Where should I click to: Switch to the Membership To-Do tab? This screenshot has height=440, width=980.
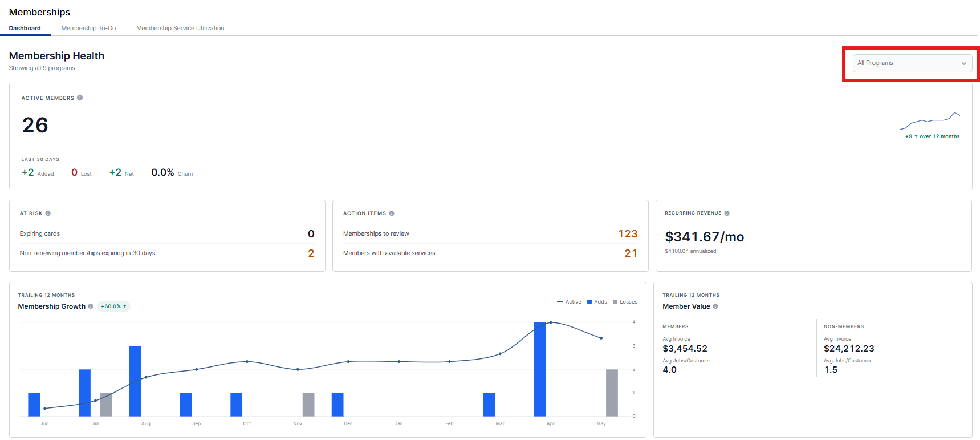pos(88,28)
